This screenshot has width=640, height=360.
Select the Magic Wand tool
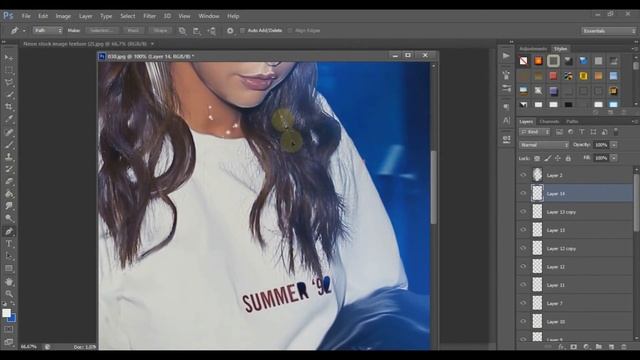(9, 95)
